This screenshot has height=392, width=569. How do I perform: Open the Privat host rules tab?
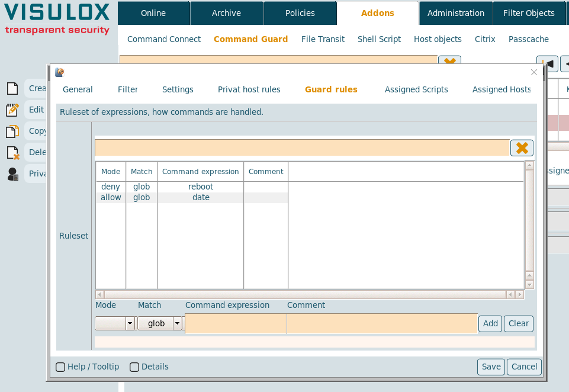pyautogui.click(x=249, y=89)
